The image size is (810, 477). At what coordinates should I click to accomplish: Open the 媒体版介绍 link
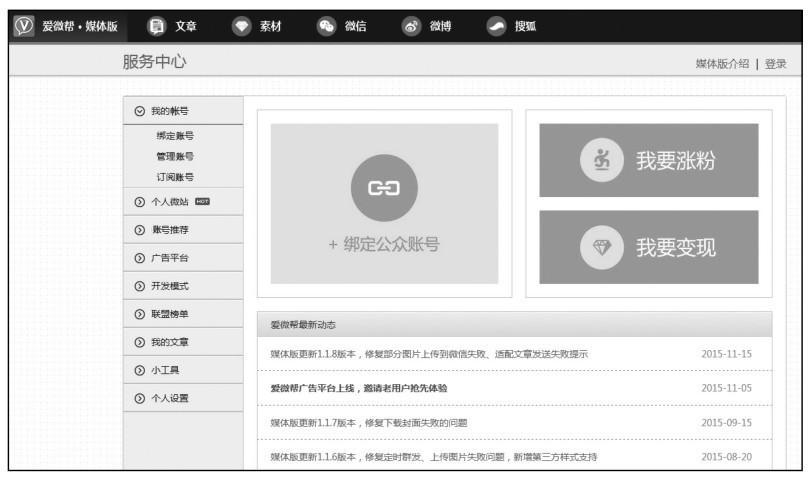(722, 64)
